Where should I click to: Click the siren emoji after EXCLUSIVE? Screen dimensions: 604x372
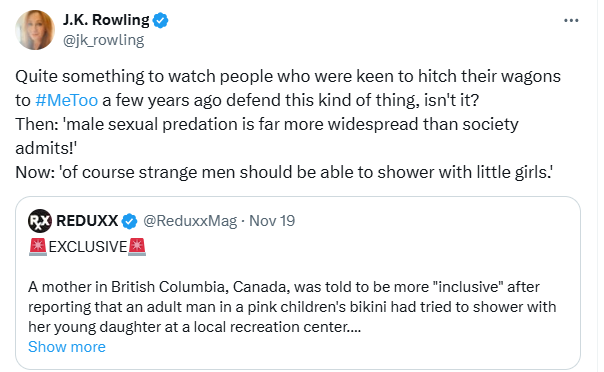click(137, 247)
